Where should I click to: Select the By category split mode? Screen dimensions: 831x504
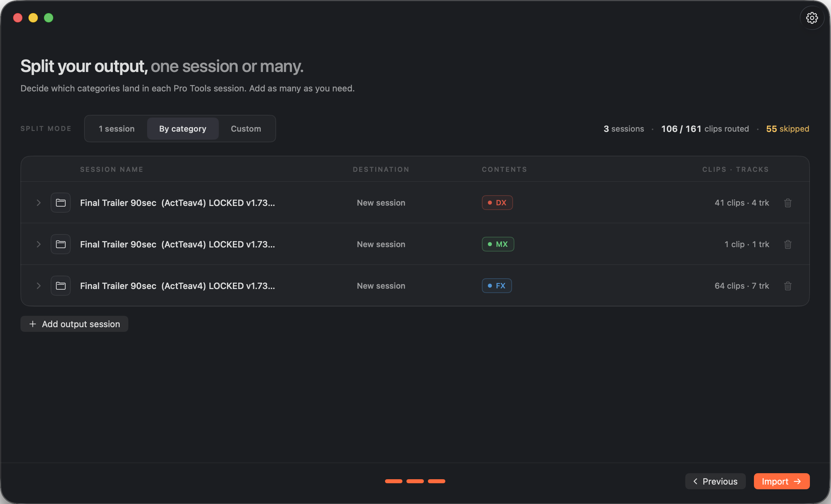point(183,129)
